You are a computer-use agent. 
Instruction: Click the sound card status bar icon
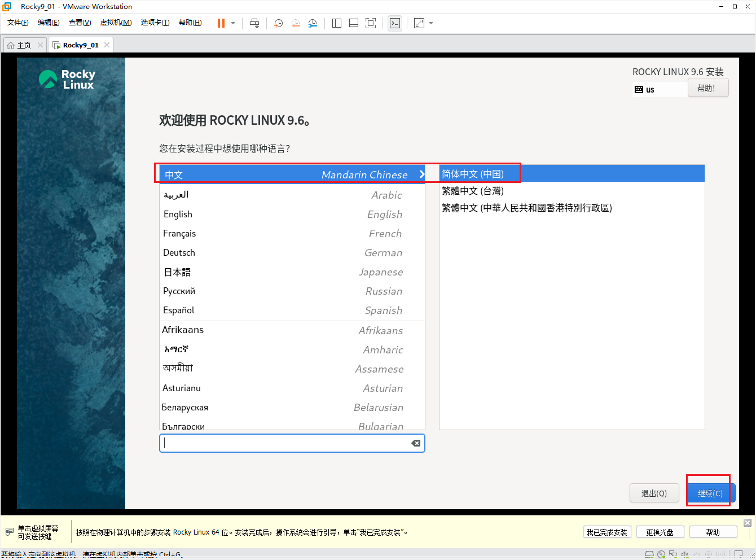(x=685, y=554)
